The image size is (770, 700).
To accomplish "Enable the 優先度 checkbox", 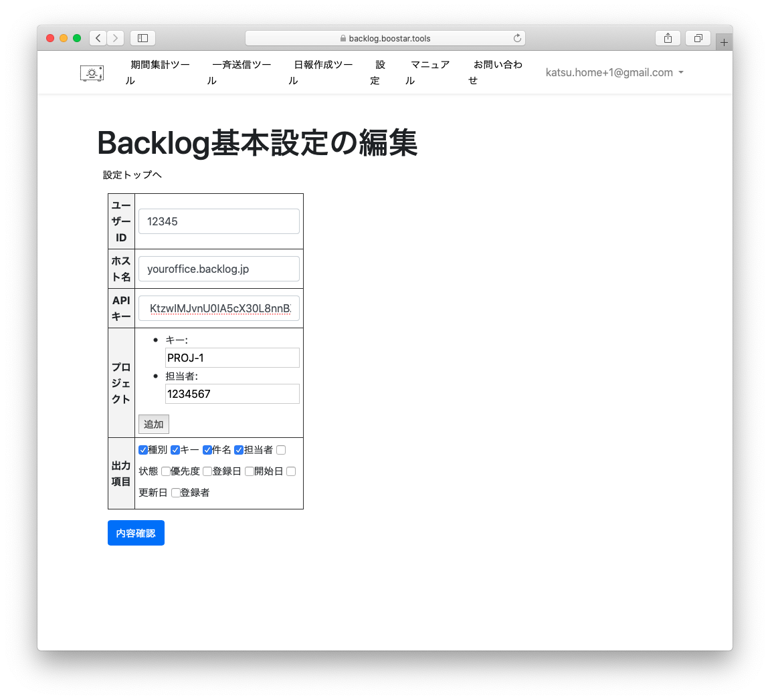I will point(166,471).
